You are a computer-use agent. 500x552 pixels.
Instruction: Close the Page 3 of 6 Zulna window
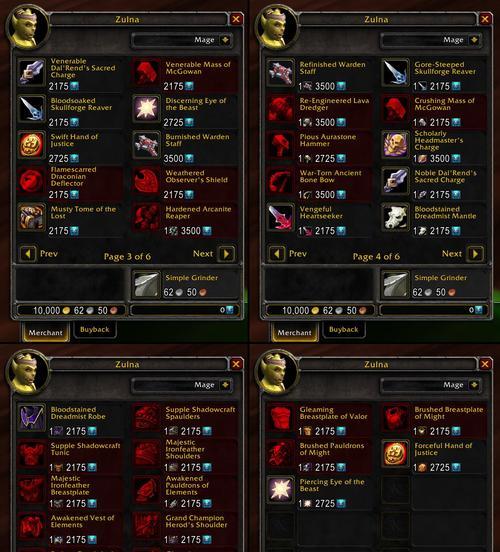[x=236, y=19]
